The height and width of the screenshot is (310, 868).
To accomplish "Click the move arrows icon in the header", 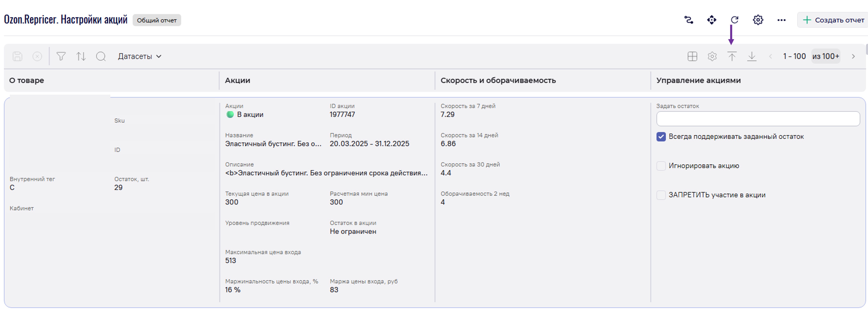I will 711,20.
